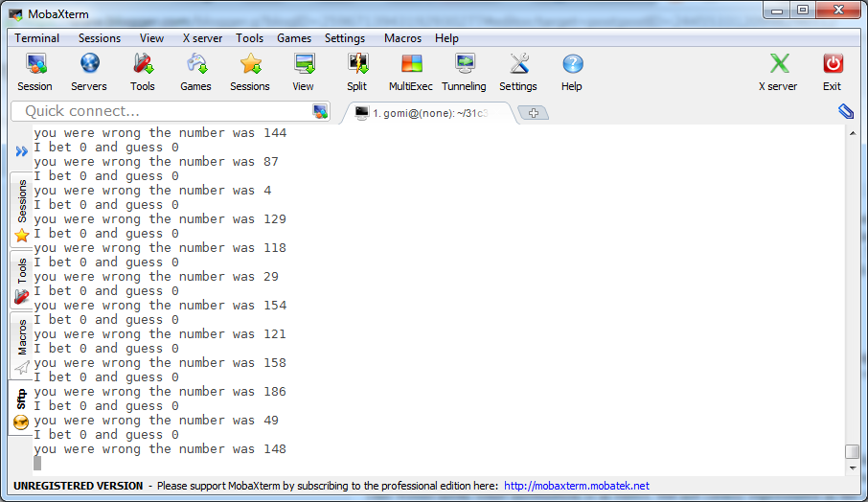Open the X server menu
The image size is (868, 502).
click(202, 38)
